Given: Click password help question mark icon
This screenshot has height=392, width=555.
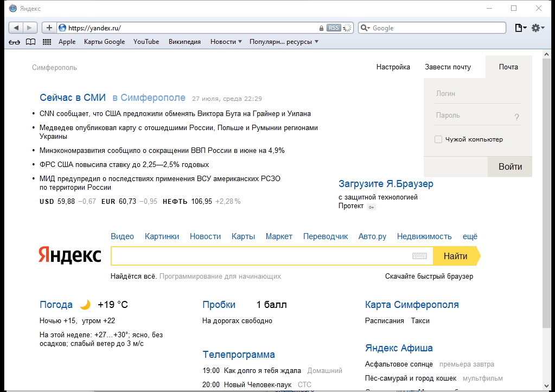Looking at the screenshot, I should (517, 117).
